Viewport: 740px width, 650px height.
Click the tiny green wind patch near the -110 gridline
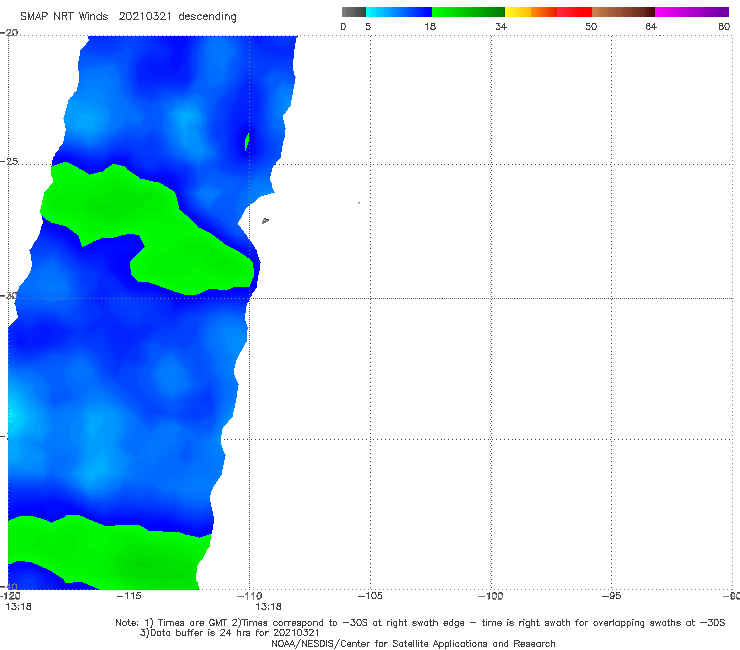coord(247,142)
